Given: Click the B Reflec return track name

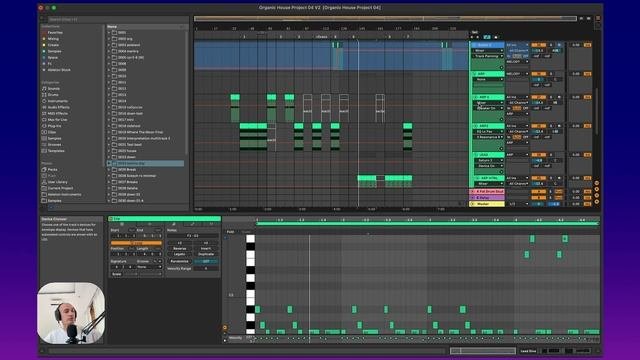Looking at the screenshot, I should coord(483,198).
